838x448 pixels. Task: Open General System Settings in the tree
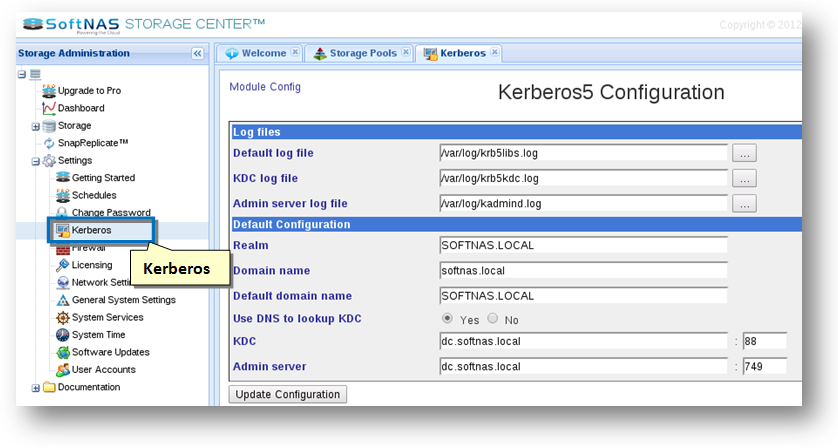coord(123,300)
